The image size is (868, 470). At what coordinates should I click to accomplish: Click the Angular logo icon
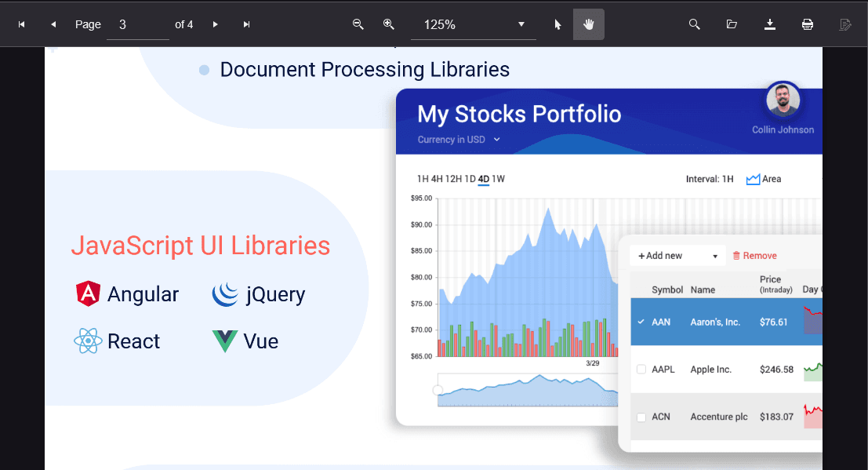pos(88,293)
